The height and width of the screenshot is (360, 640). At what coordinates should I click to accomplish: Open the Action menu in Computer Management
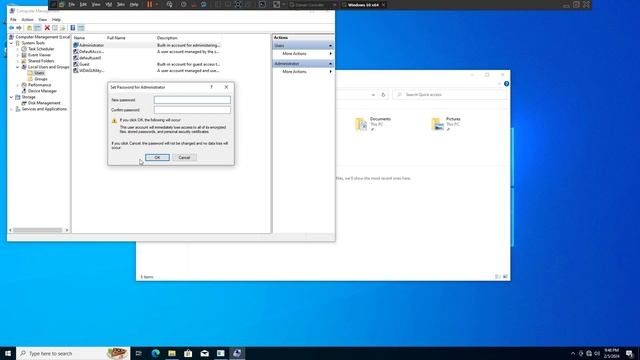pos(27,20)
